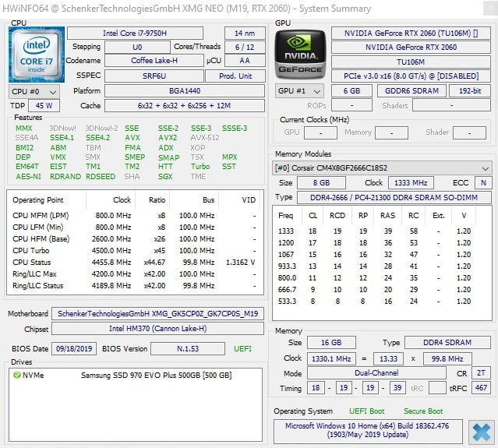
Task: Click the window close button in title bar
Action: 489,9
